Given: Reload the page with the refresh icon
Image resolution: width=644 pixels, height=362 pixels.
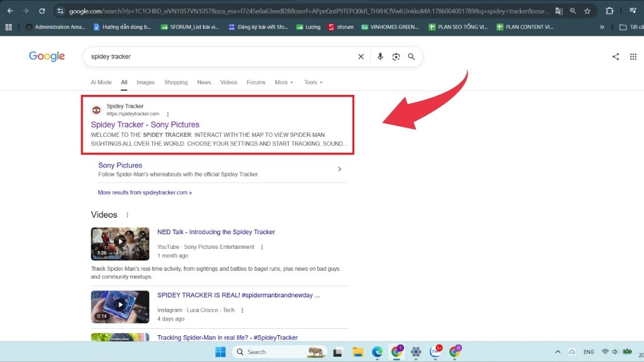Looking at the screenshot, I should [x=42, y=11].
